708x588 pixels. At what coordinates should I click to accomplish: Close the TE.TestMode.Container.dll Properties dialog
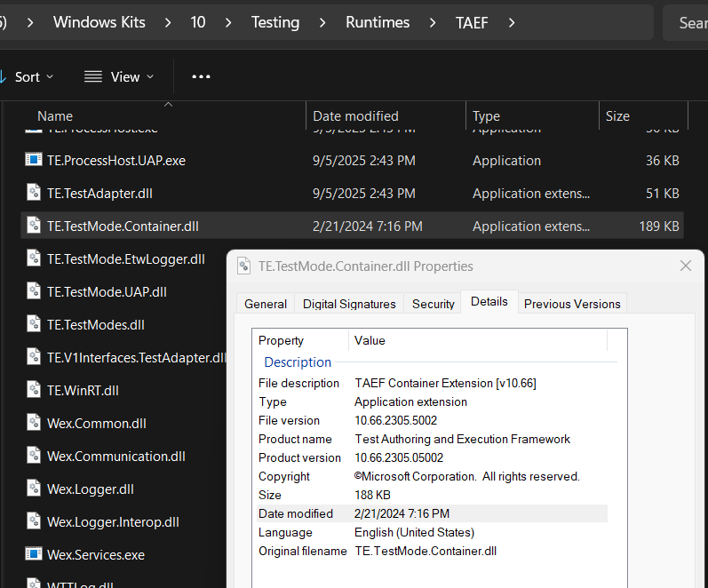[686, 266]
